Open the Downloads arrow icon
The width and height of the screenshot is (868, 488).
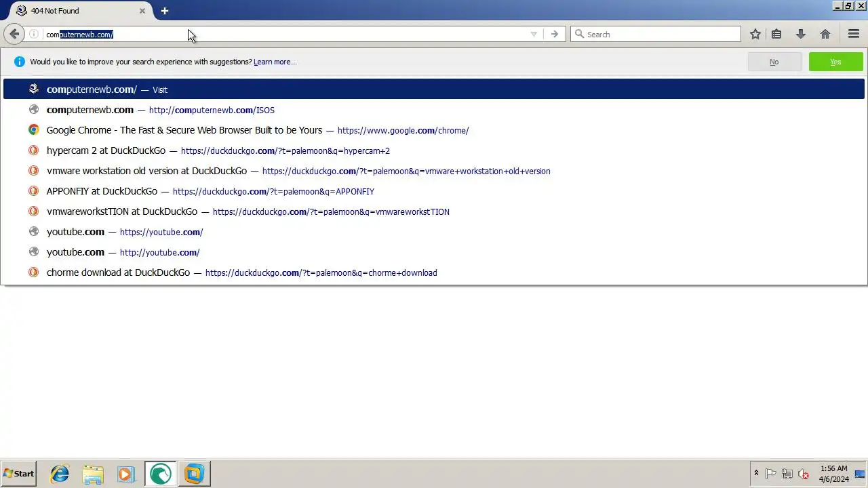801,34
